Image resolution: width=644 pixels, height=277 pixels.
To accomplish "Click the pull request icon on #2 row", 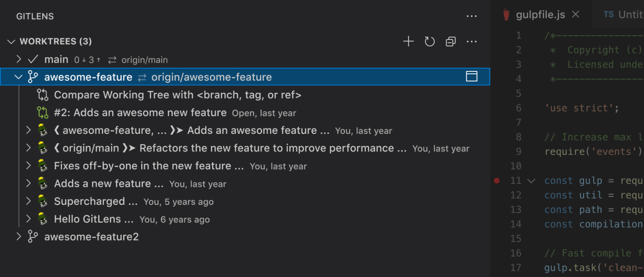I will (x=42, y=112).
